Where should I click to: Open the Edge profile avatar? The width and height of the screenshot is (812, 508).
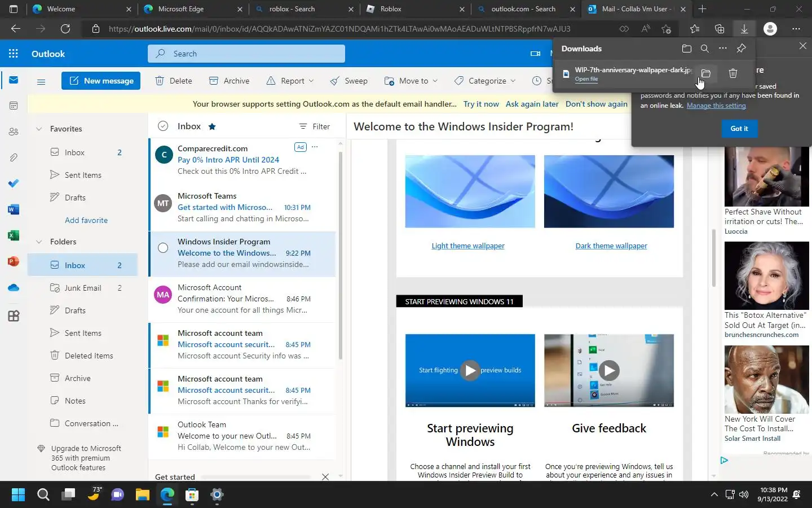pos(770,29)
